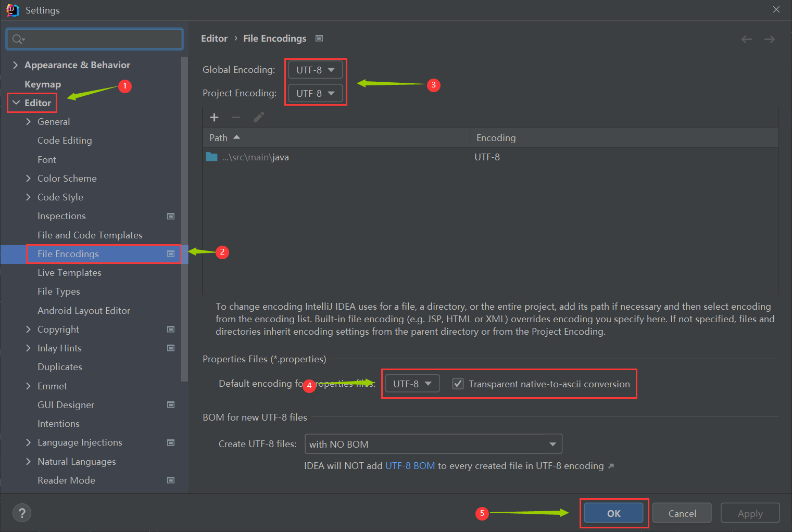Open Android Layout Editor settings
792x532 pixels.
(x=84, y=311)
